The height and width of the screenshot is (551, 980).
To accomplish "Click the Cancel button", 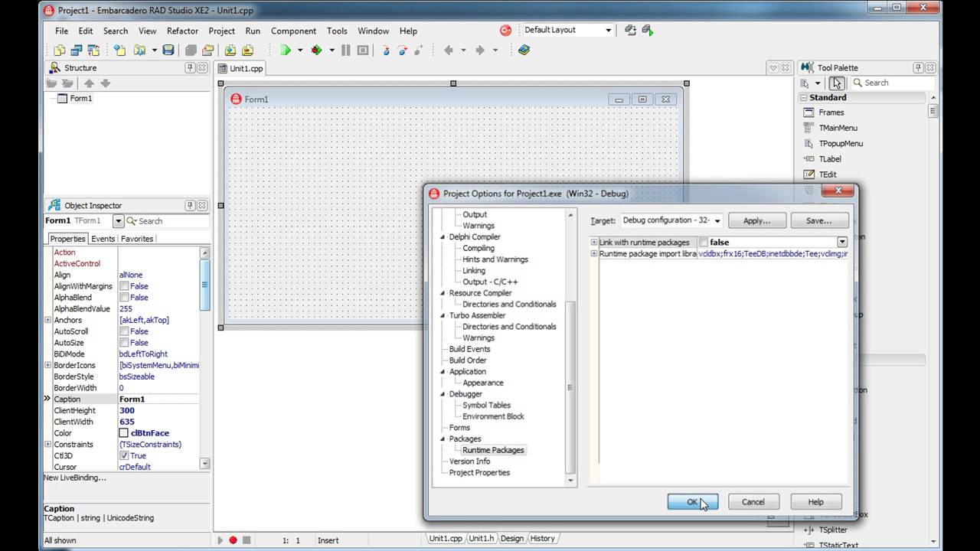I will click(x=753, y=502).
